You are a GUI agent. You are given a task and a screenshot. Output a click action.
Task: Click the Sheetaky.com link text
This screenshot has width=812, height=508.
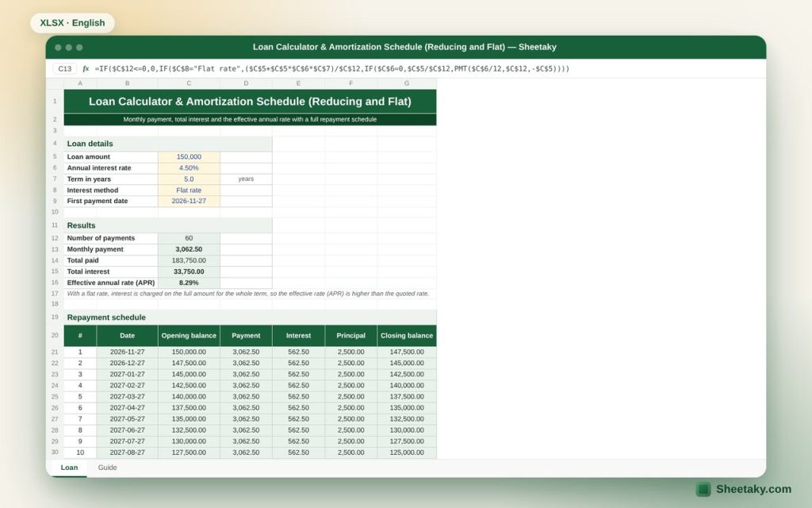[753, 489]
